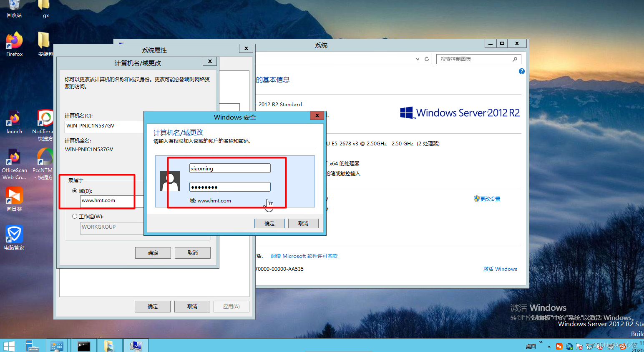Screen dimensions: 644x352
Task: Show hidden tray icons arrow
Action: pyautogui.click(x=549, y=347)
